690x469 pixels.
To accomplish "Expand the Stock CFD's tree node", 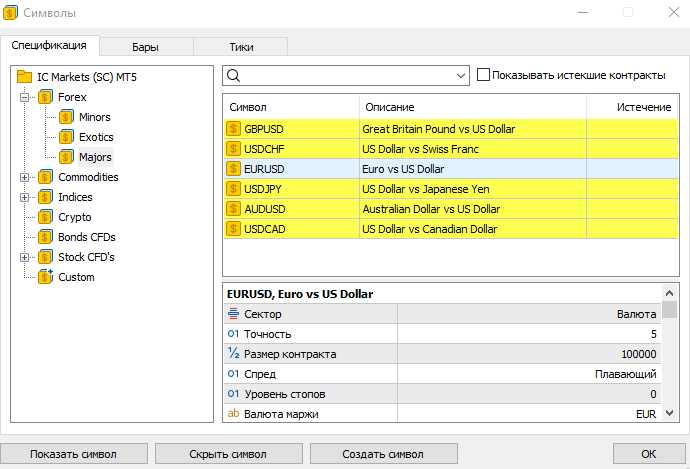I will pos(25,257).
